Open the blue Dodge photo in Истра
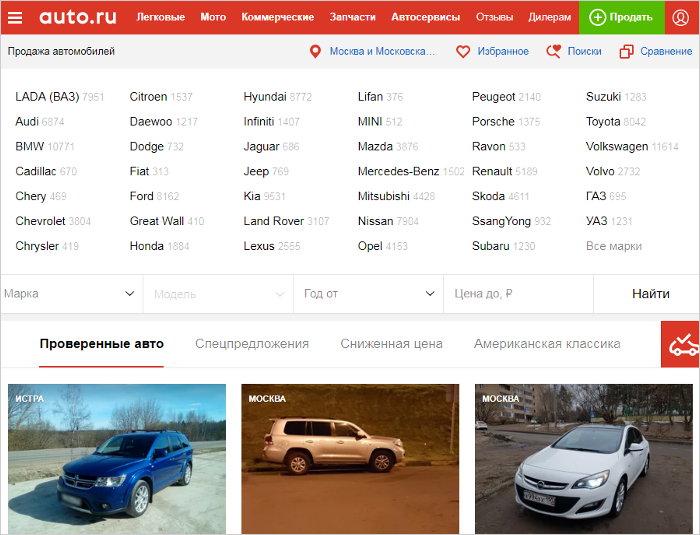This screenshot has height=535, width=700. [x=117, y=459]
